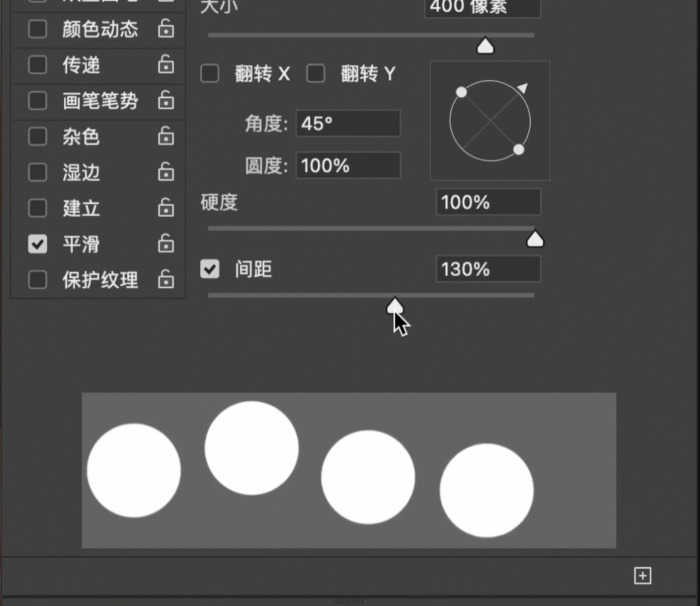
Task: Click the lock icon for 画笔笔势
Action: click(166, 101)
